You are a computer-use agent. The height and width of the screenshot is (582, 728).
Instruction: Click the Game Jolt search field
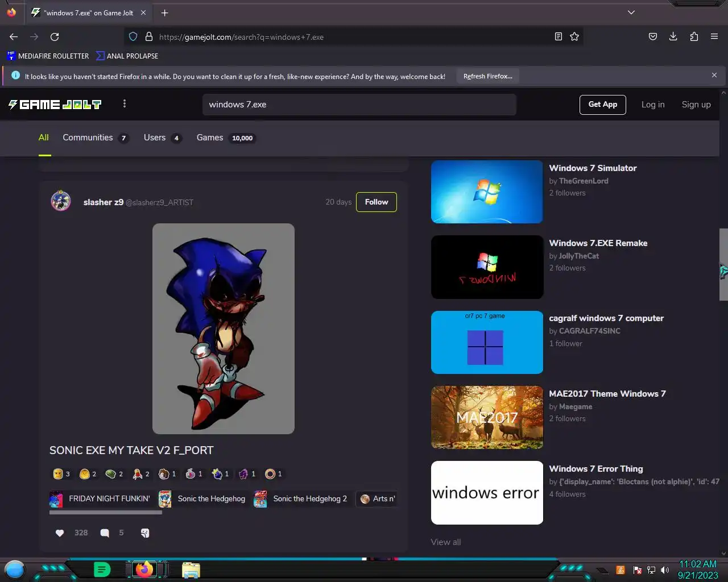coord(359,105)
